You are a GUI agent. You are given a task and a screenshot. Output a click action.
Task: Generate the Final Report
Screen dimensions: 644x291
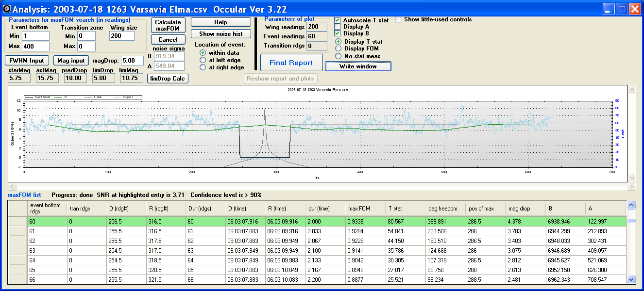[x=291, y=63]
